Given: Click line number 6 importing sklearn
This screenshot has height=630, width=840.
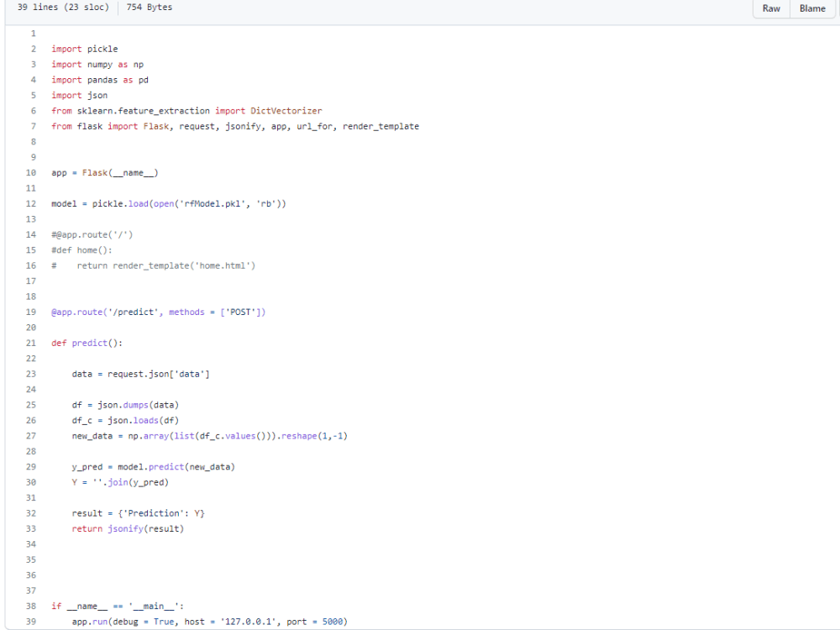Looking at the screenshot, I should [x=30, y=110].
